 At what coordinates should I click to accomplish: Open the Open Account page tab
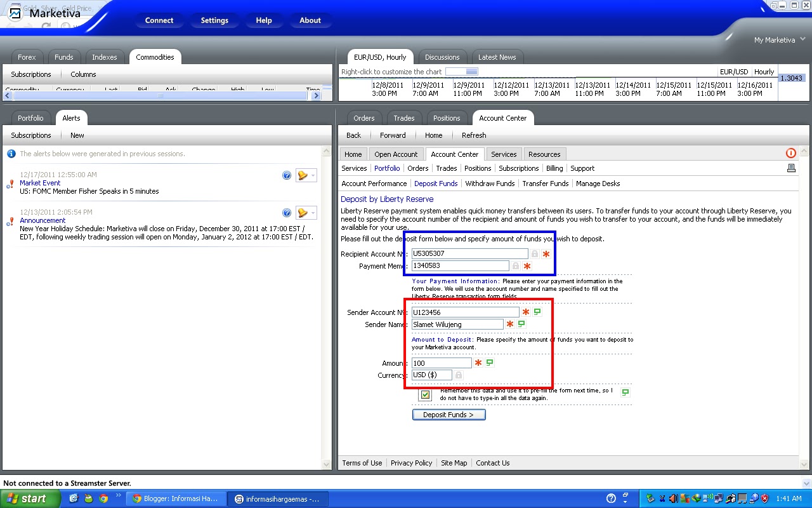396,154
